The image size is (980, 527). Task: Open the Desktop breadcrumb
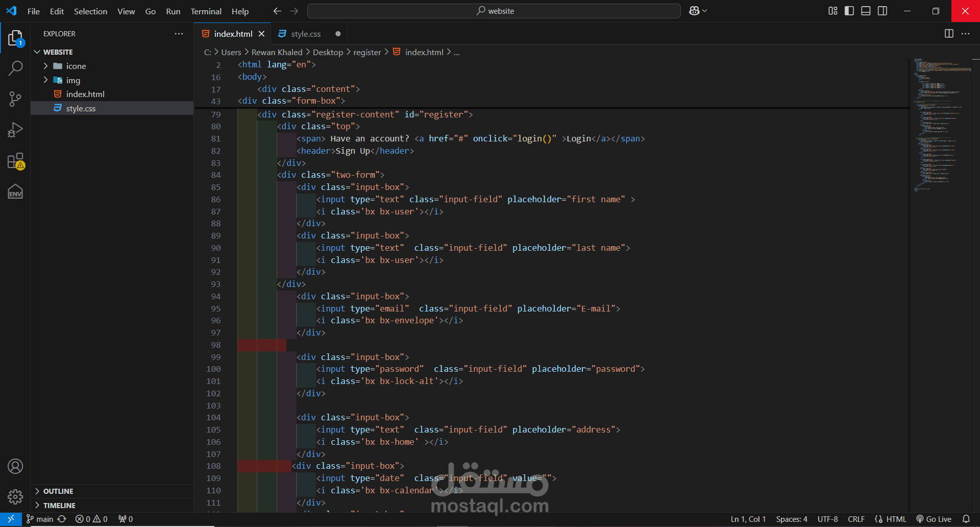(328, 52)
